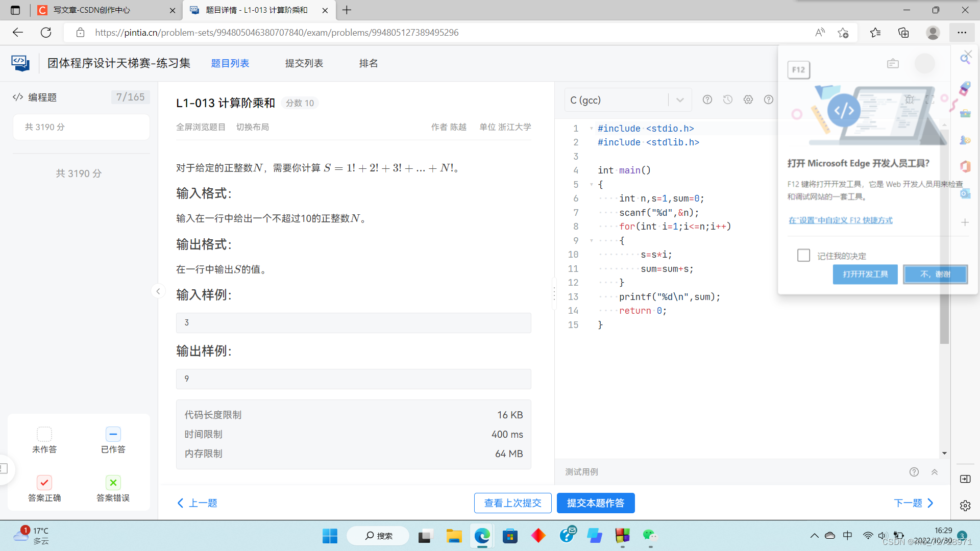Open the editor settings gear icon
This screenshot has width=980, height=551.
pos(748,99)
